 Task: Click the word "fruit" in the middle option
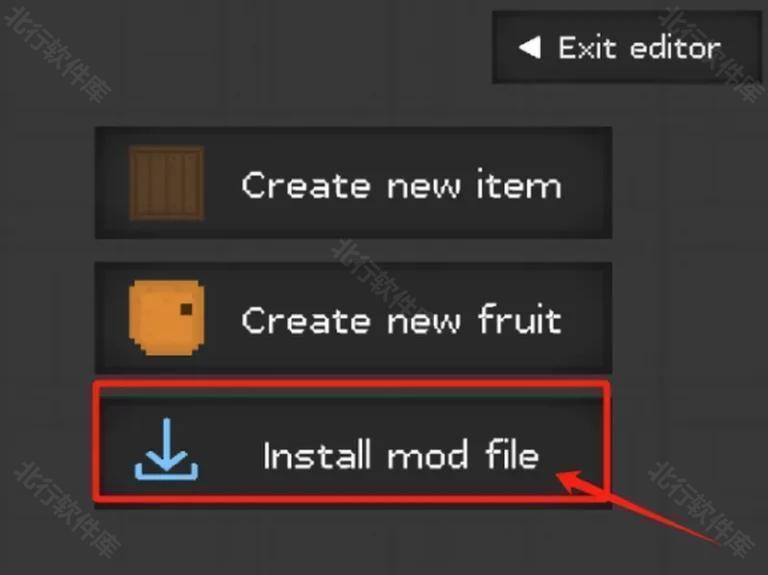tap(520, 319)
